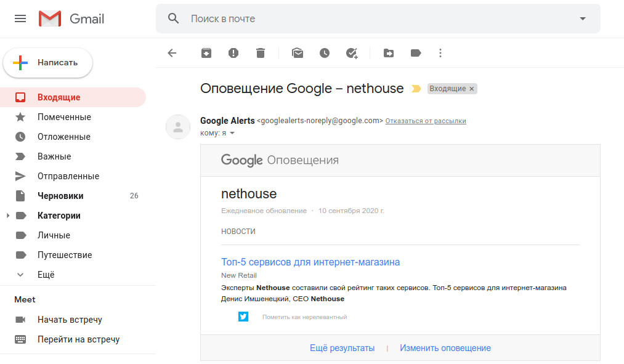Screen dimensions: 624x364
Task: Open the search options dropdown arrow
Action: [x=583, y=18]
